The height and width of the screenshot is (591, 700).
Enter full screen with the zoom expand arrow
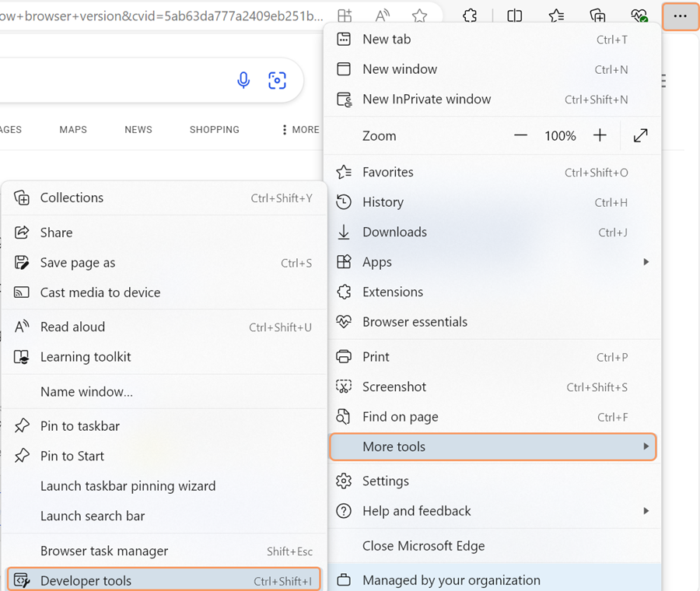[x=640, y=136]
